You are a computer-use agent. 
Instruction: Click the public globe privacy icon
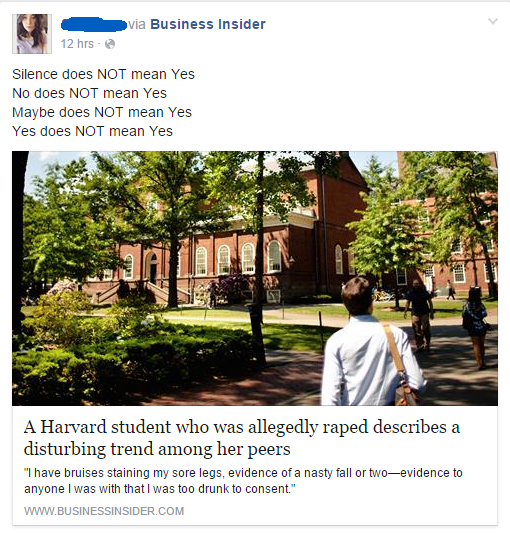(110, 44)
